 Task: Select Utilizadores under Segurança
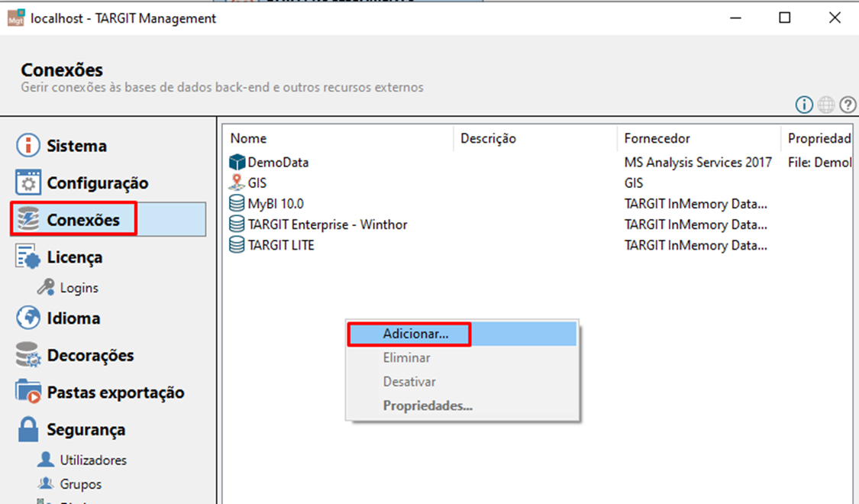tap(93, 460)
